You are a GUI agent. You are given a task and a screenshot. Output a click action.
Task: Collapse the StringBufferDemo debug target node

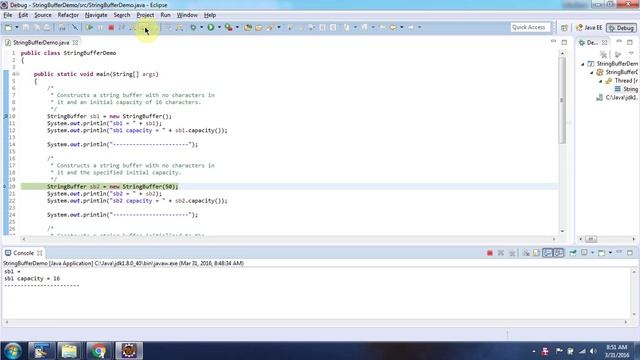(x=591, y=73)
